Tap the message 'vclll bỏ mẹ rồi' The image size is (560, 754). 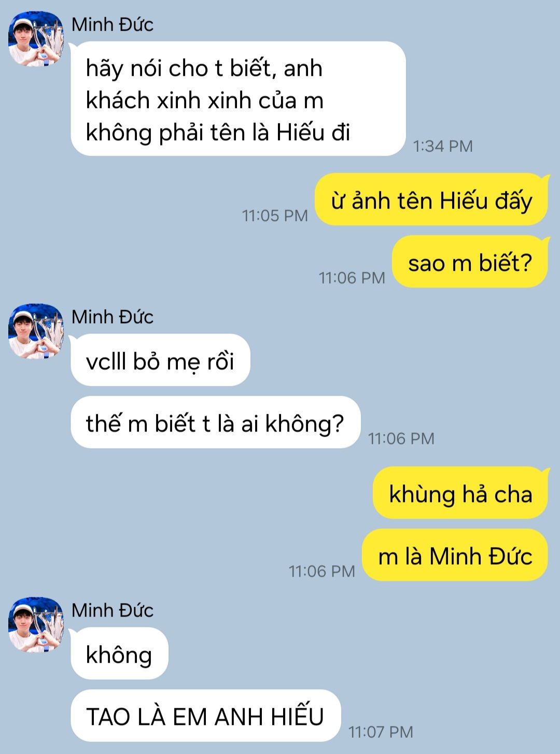(x=160, y=360)
